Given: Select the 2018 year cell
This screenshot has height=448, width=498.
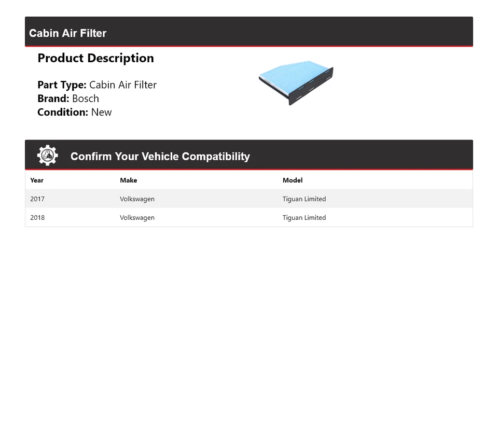Looking at the screenshot, I should [x=37, y=217].
